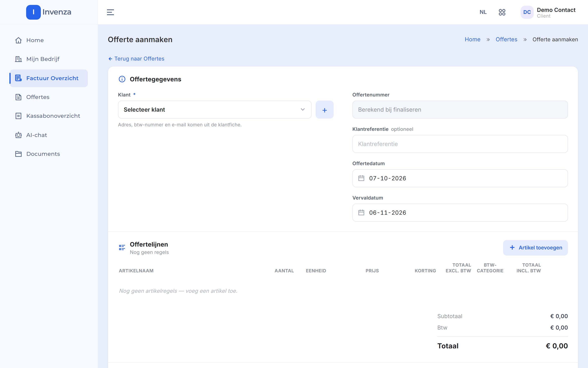Click the Totaal label
The width and height of the screenshot is (588, 368).
click(x=448, y=346)
